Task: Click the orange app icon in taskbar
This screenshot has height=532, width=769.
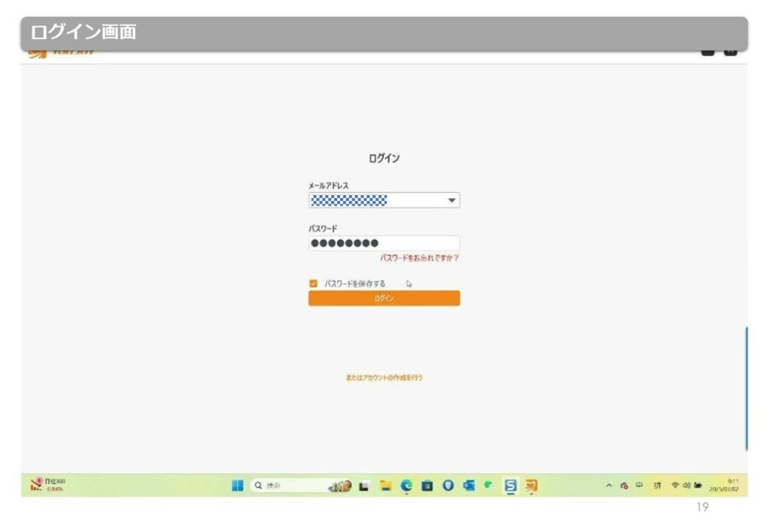Action: (x=532, y=485)
